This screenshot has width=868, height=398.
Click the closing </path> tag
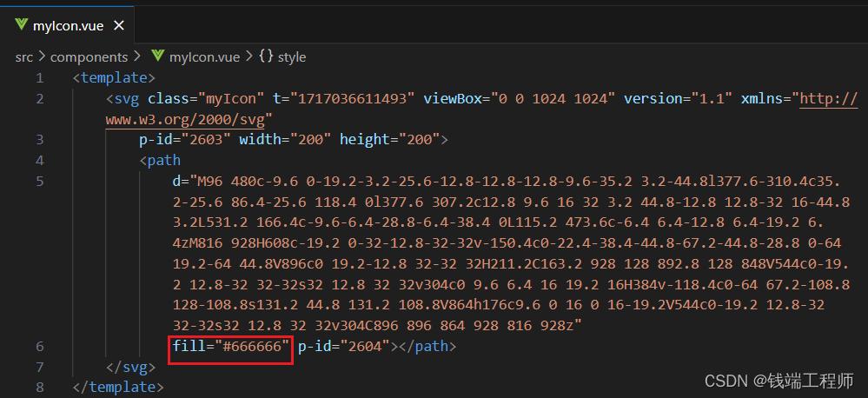(427, 347)
